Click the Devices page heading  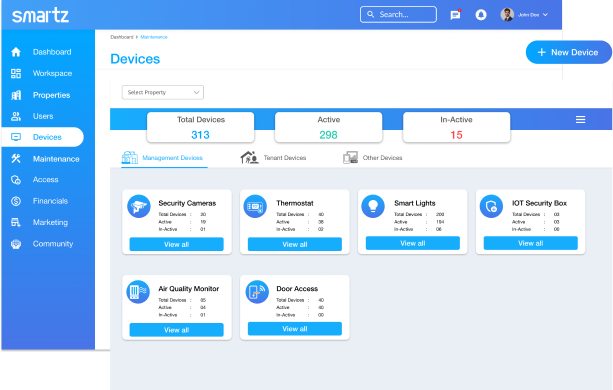point(135,59)
